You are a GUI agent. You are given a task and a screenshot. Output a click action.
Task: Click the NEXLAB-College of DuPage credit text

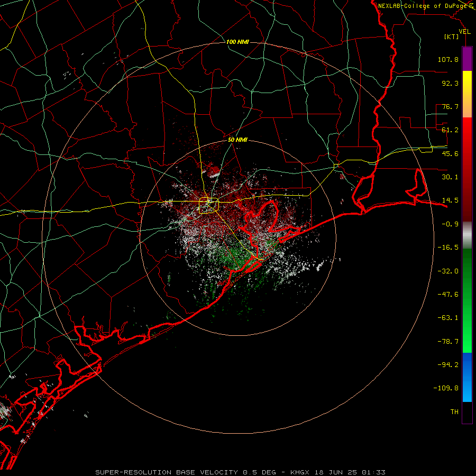(424, 6)
